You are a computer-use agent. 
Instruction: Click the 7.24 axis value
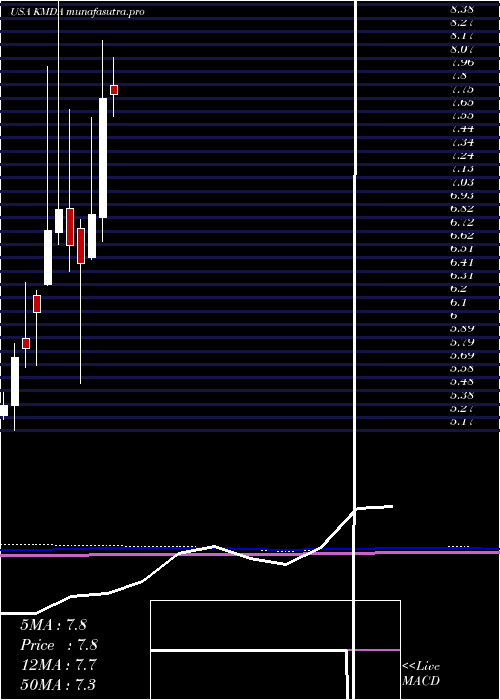(462, 155)
